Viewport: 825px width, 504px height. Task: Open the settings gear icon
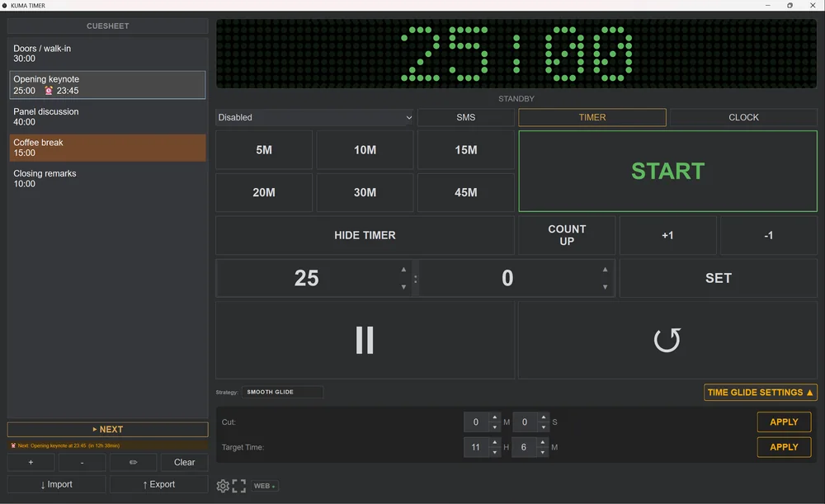[223, 486]
